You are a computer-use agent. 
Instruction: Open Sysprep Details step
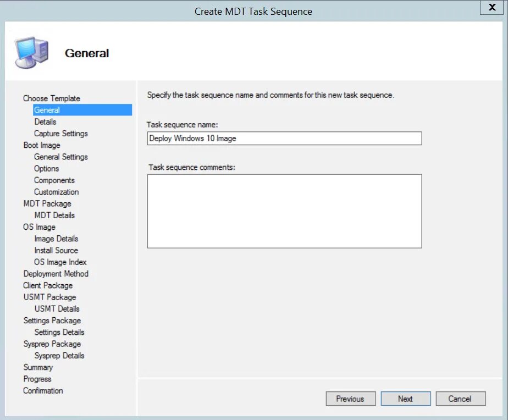59,356
